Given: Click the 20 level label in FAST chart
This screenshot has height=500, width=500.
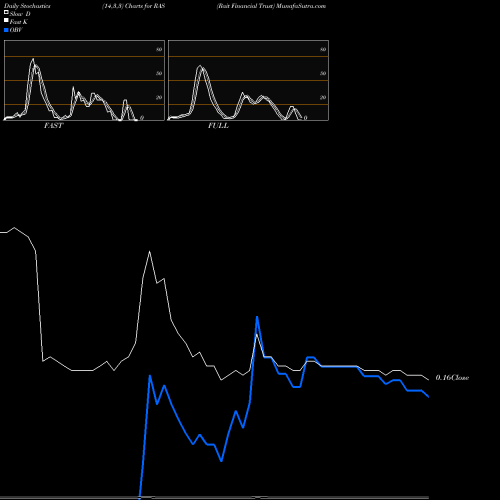Looking at the screenshot, I should 159,97.
